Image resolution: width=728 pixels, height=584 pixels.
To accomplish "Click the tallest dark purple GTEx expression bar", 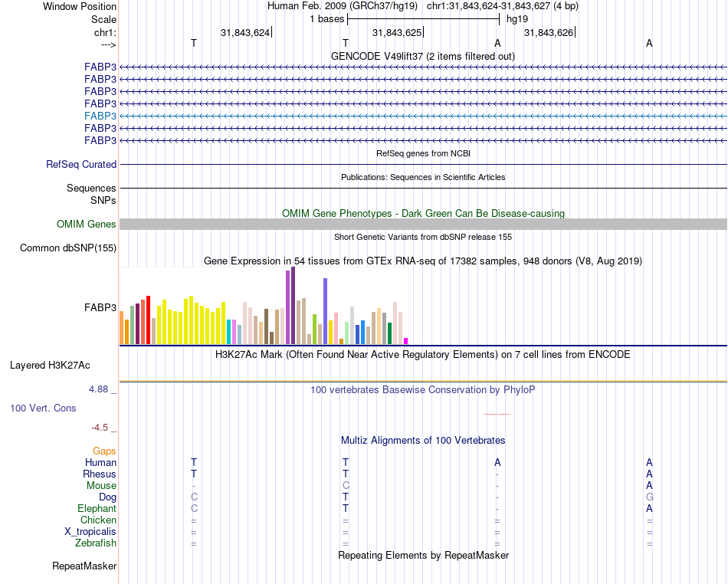I will (293, 306).
